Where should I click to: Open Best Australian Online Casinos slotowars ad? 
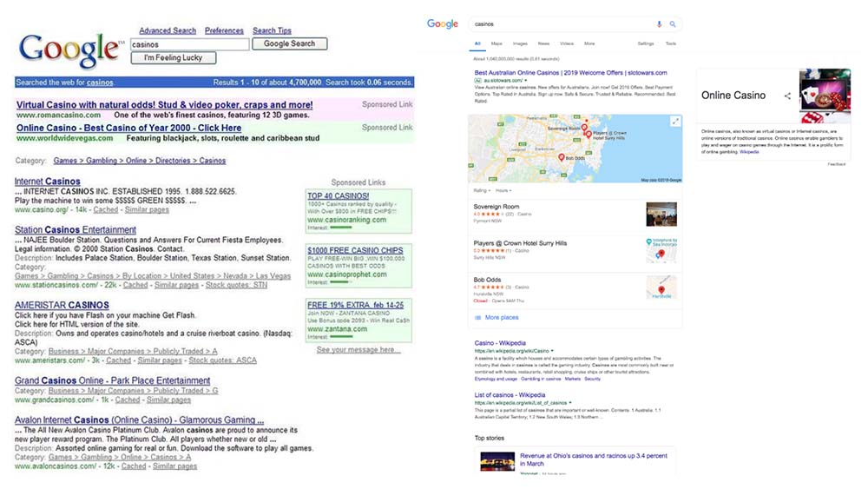point(571,73)
